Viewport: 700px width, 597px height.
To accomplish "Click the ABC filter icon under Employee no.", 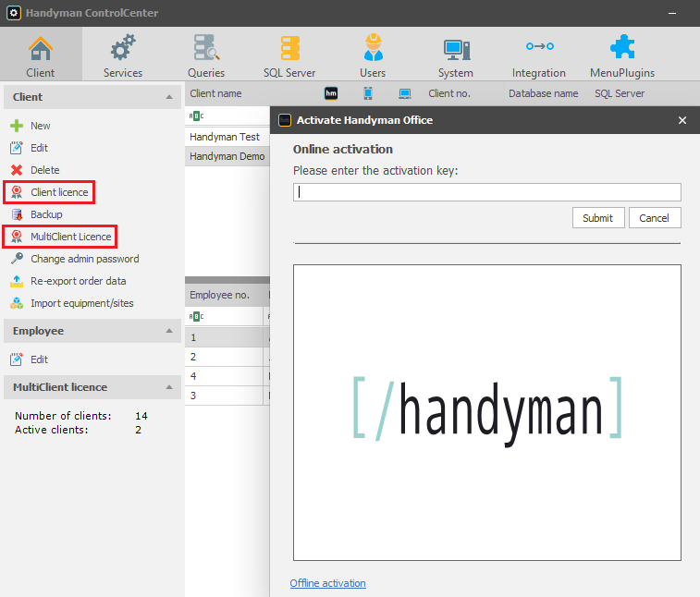I will pyautogui.click(x=196, y=316).
